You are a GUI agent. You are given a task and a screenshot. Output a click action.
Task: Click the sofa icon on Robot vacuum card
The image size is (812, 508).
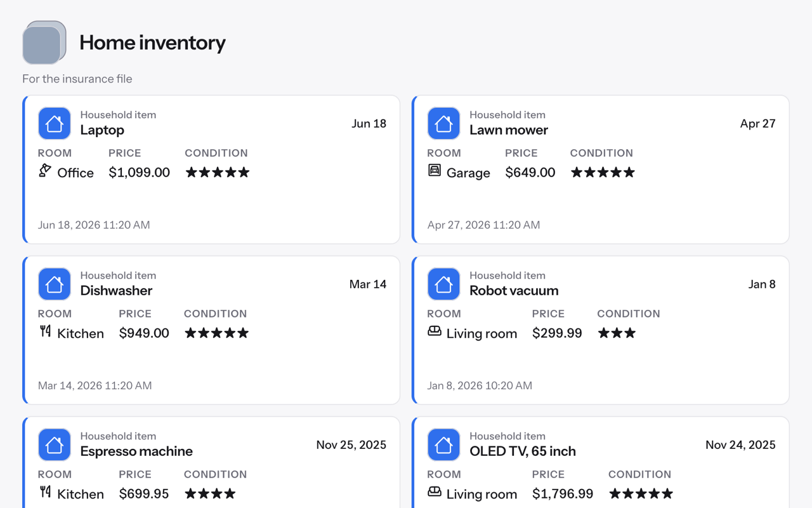pyautogui.click(x=435, y=331)
